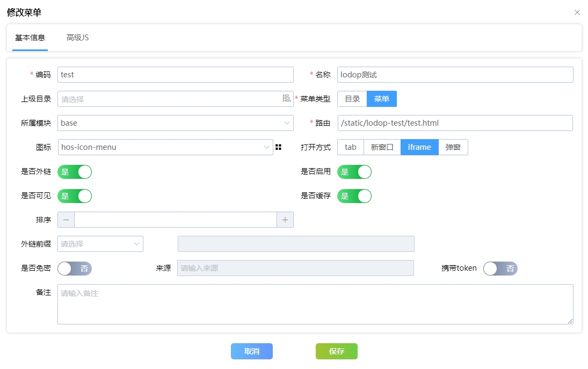This screenshot has height=369, width=588.
Task: Enable the 携带token switch
Action: click(x=500, y=269)
